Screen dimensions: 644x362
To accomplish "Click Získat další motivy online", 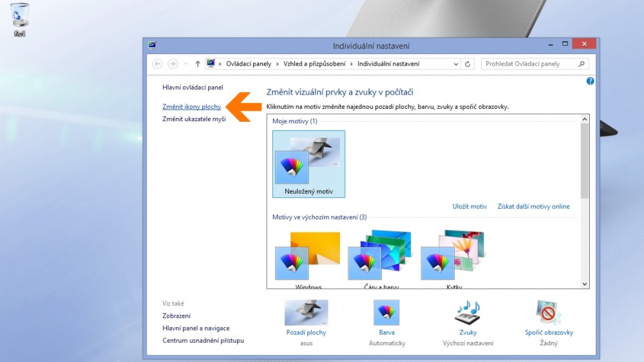I will coord(533,206).
